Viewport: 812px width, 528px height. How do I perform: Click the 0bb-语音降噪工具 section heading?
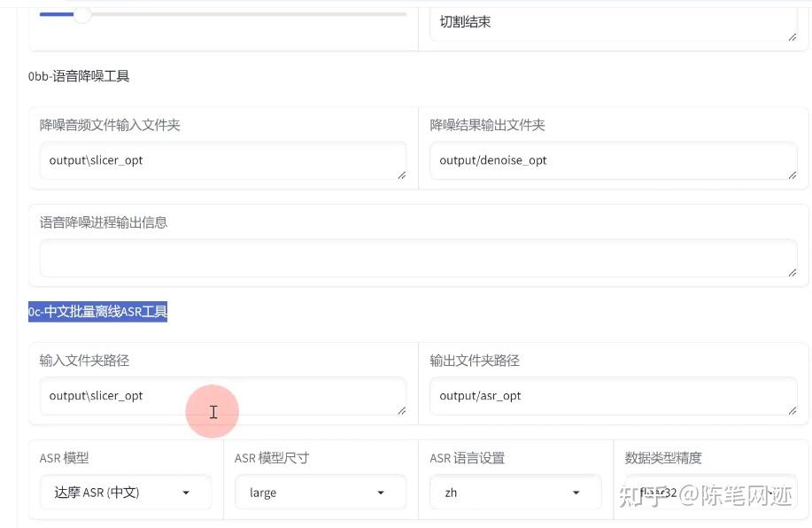coord(79,76)
